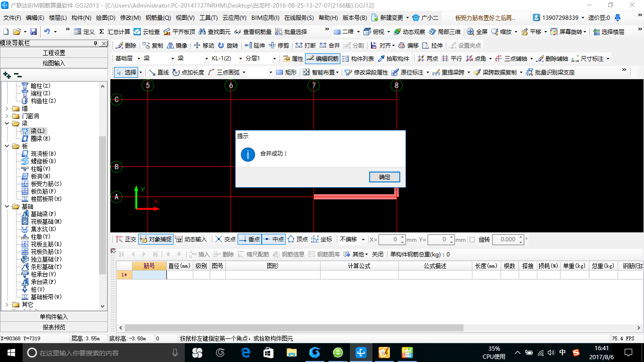The image size is (644, 362).
Task: Open the 工程设置 panel
Action: (x=54, y=53)
